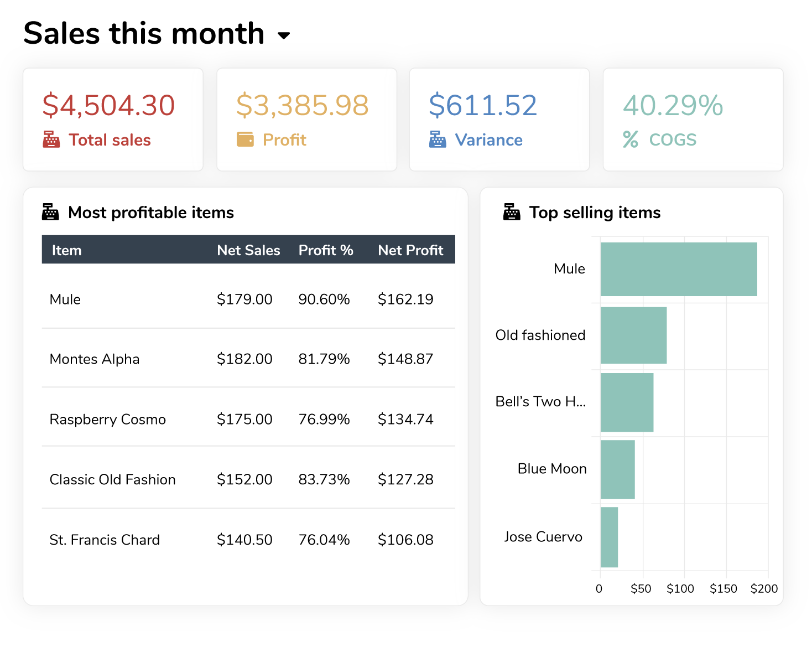Click the Most profitable items register icon
This screenshot has width=812, height=652.
(50, 212)
